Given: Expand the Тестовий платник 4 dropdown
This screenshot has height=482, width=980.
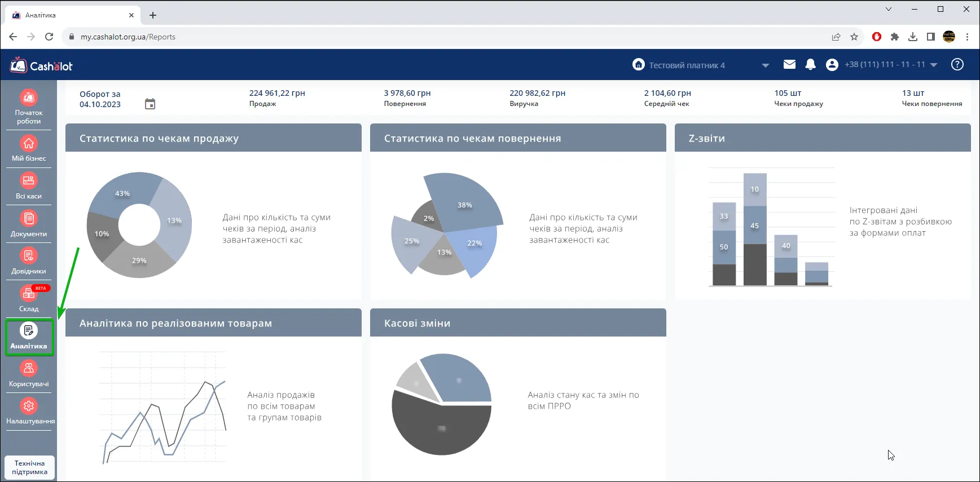Looking at the screenshot, I should tap(765, 65).
